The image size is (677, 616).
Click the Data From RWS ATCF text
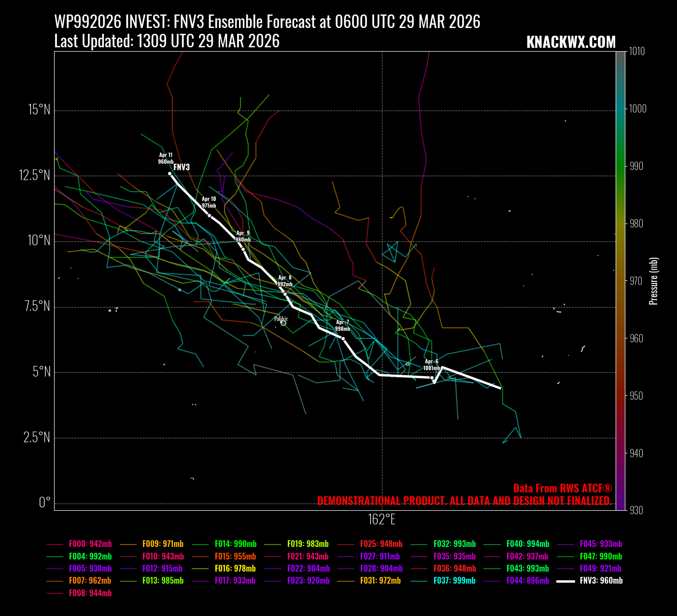pyautogui.click(x=562, y=488)
